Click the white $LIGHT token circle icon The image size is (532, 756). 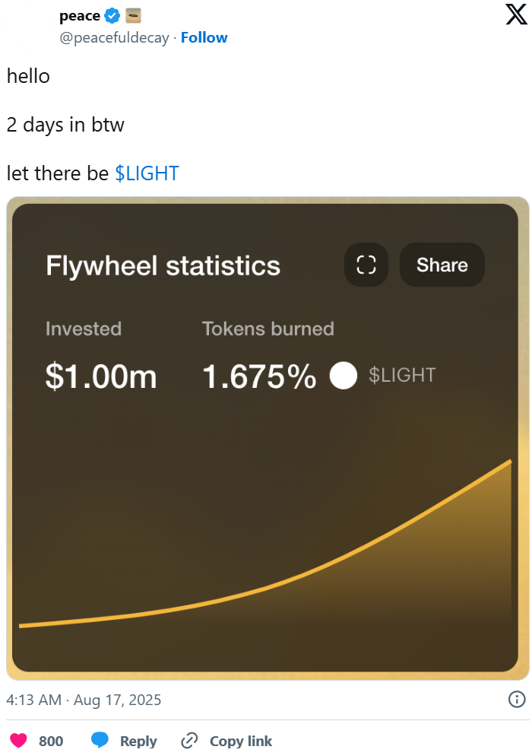(344, 376)
